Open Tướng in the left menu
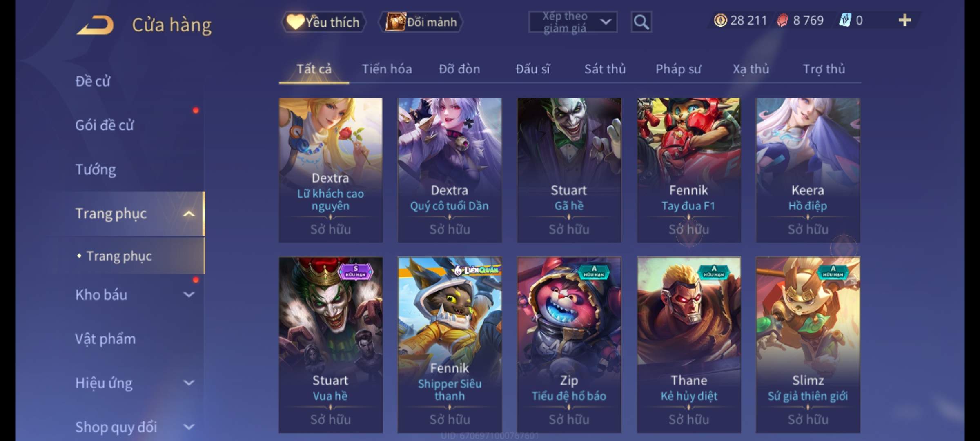The image size is (980, 441). coord(96,169)
